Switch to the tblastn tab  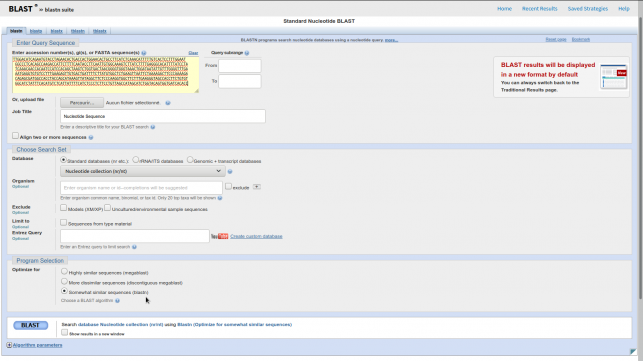click(x=78, y=31)
